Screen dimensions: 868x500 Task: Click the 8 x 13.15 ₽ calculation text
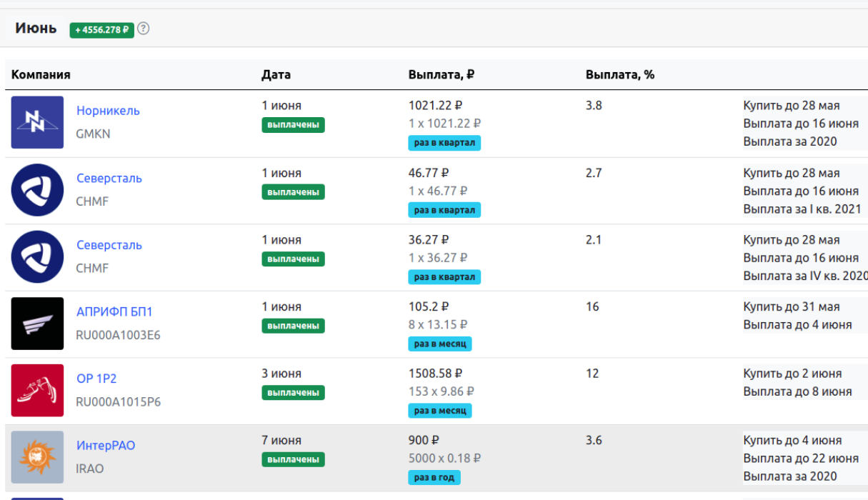tap(438, 324)
